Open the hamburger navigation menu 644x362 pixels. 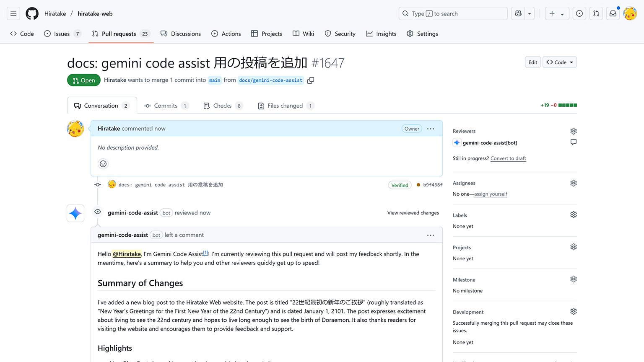pos(13,13)
